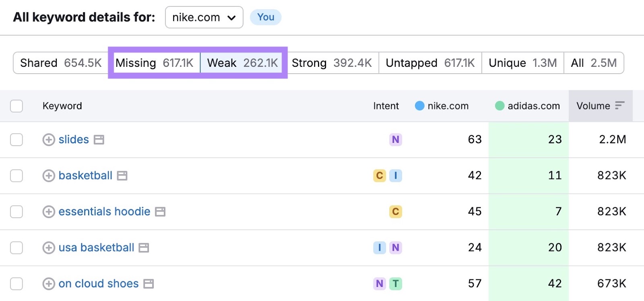Check the select-all checkbox in table header
644x301 pixels.
17,106
